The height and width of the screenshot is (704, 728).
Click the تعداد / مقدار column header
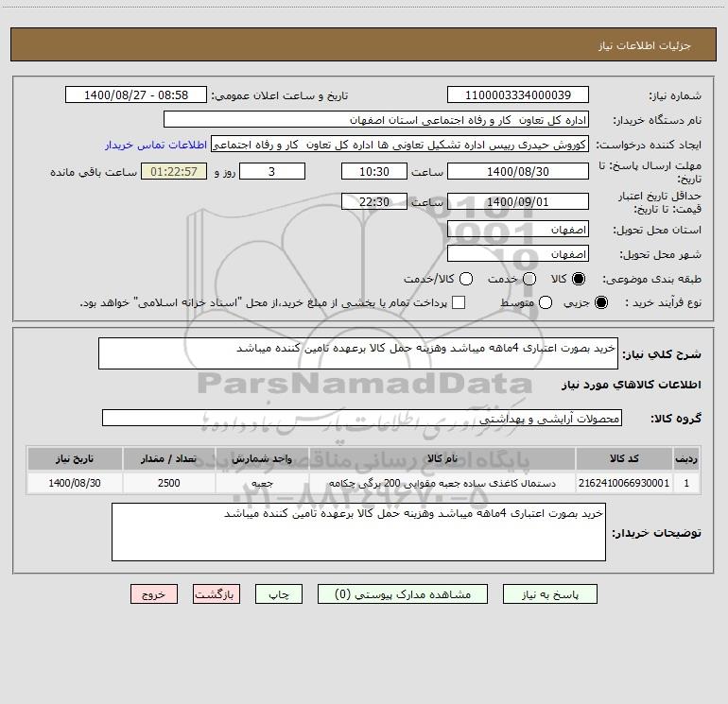(x=168, y=458)
